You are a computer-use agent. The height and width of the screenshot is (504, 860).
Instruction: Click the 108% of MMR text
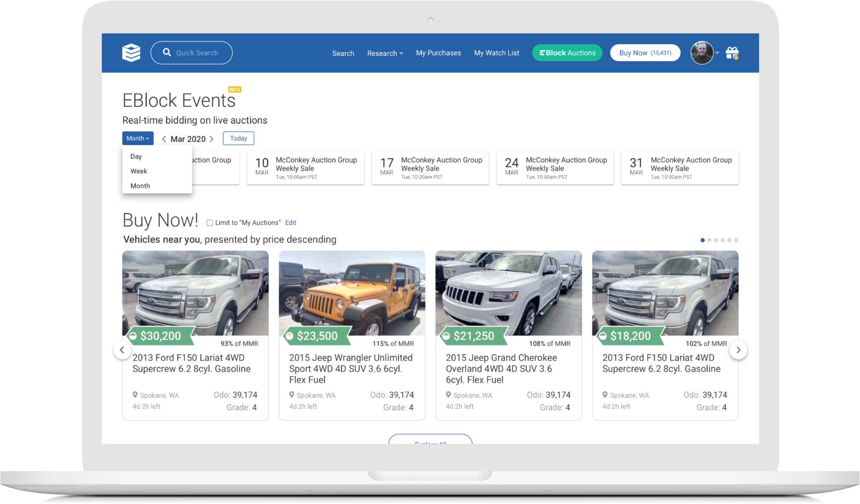(549, 343)
